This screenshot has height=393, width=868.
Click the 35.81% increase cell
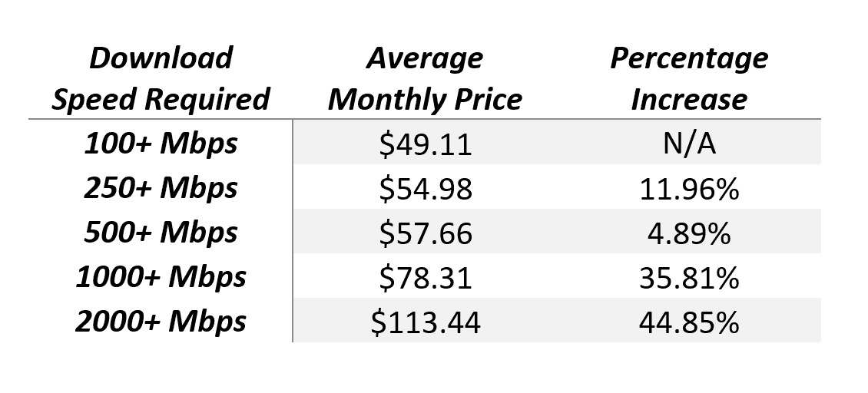688,277
